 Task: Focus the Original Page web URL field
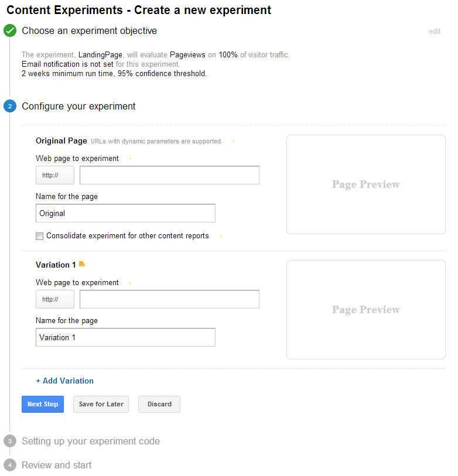[169, 175]
